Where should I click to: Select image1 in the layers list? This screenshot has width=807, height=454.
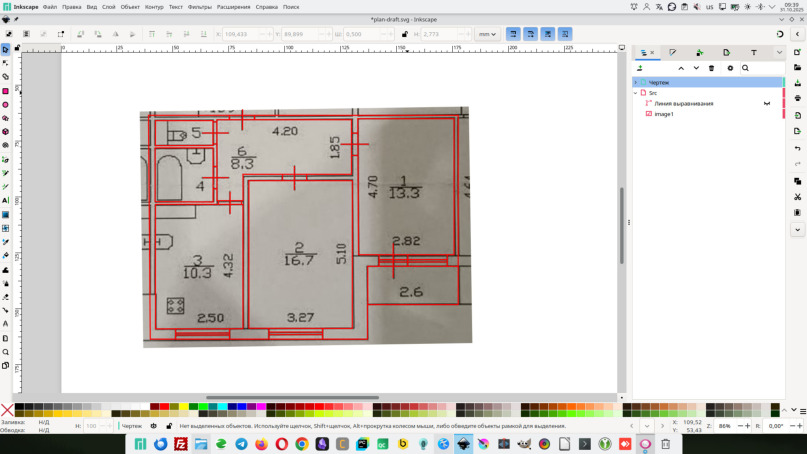[664, 114]
